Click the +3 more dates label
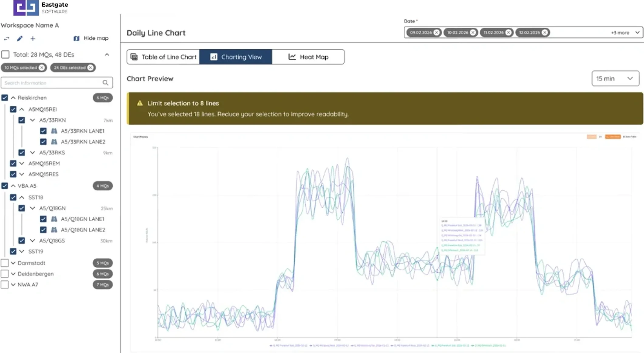The height and width of the screenshot is (353, 644). 620,33
